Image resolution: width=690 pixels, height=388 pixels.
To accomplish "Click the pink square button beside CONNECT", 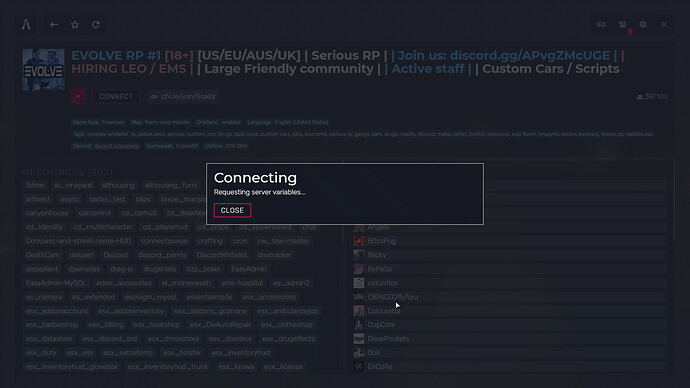I will [x=78, y=97].
